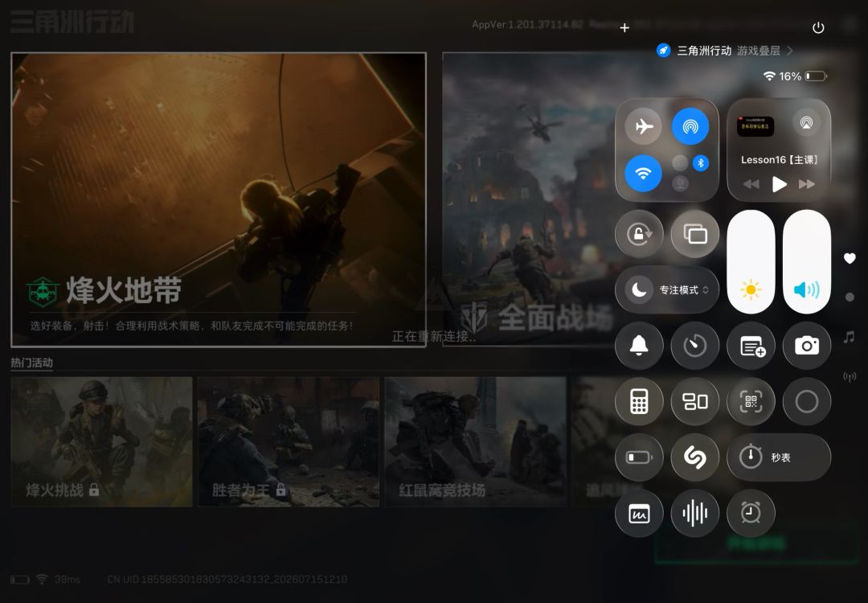Viewport: 868px width, 603px height.
Task: Open the Timer control
Action: (x=694, y=346)
